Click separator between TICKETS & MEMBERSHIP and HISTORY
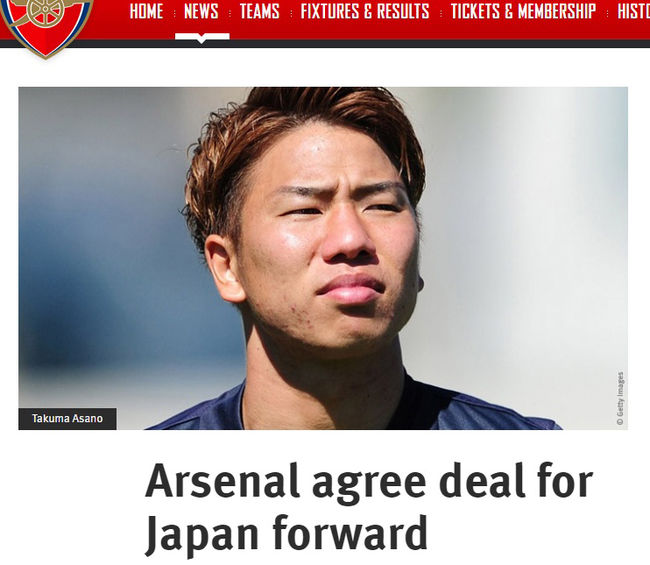Viewport: 650px width, 565px height. pos(607,14)
